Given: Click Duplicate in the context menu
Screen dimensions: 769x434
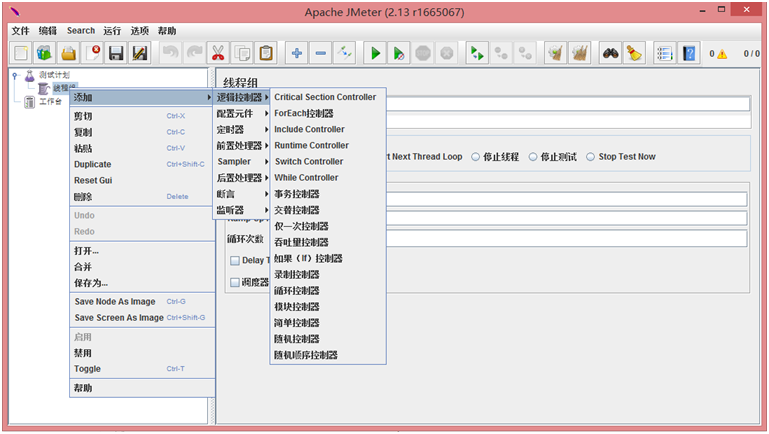Looking at the screenshot, I should point(93,164).
